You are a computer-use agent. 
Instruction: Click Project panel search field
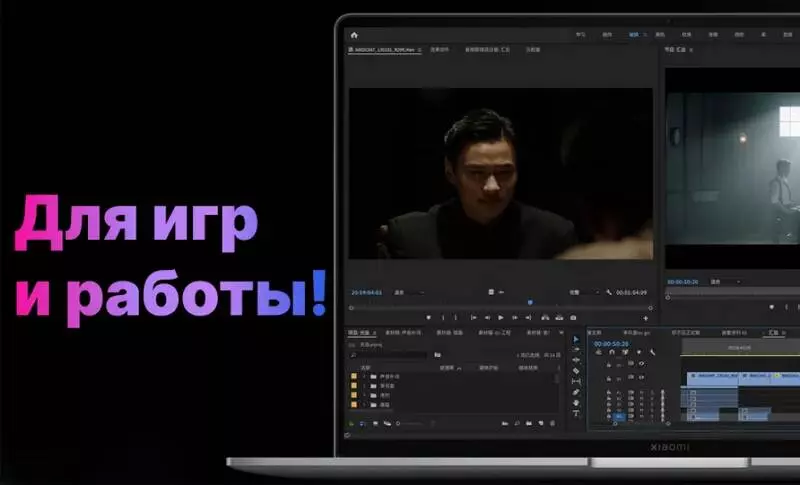point(388,355)
